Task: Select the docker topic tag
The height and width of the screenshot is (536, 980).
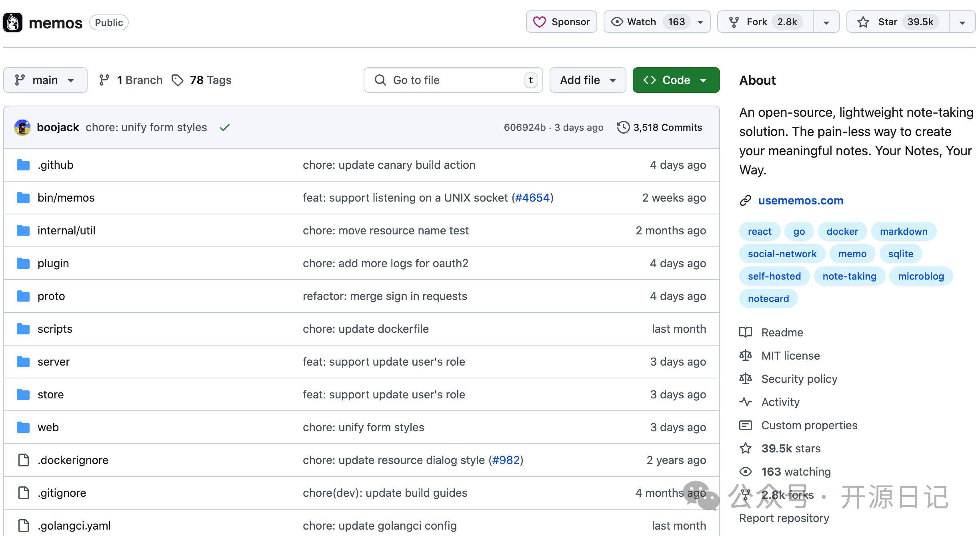Action: point(842,231)
